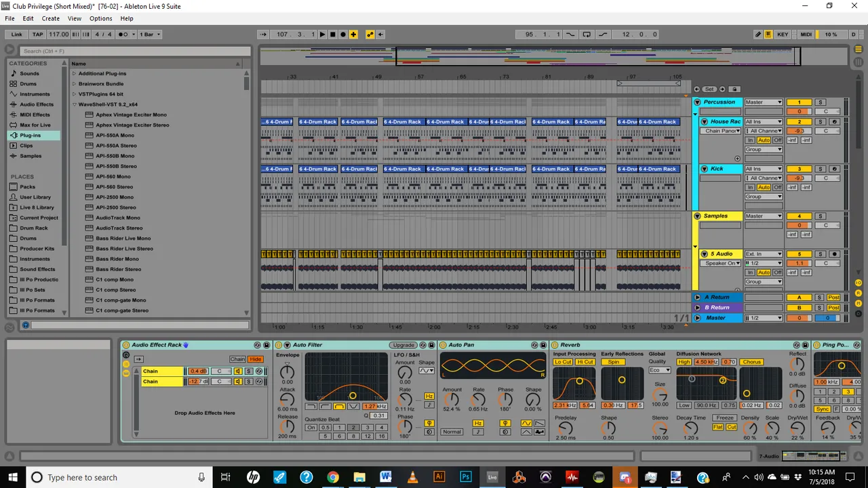Open the Options menu
Image resolution: width=868 pixels, height=488 pixels.
(x=100, y=18)
